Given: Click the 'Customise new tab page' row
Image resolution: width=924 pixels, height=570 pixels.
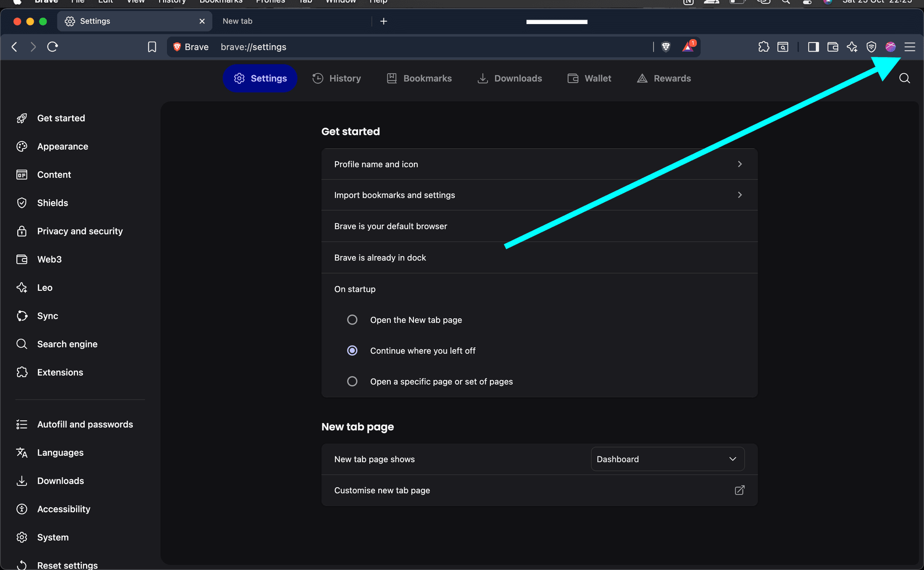Looking at the screenshot, I should coord(539,490).
